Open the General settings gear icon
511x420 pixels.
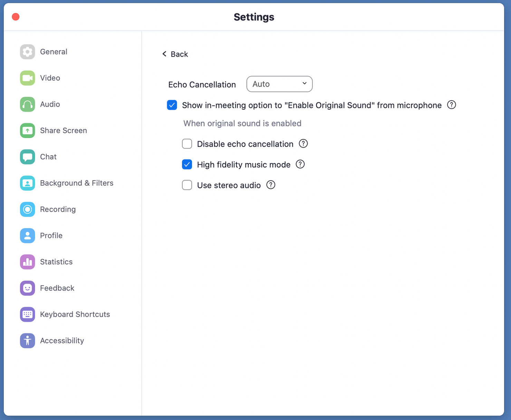(27, 52)
